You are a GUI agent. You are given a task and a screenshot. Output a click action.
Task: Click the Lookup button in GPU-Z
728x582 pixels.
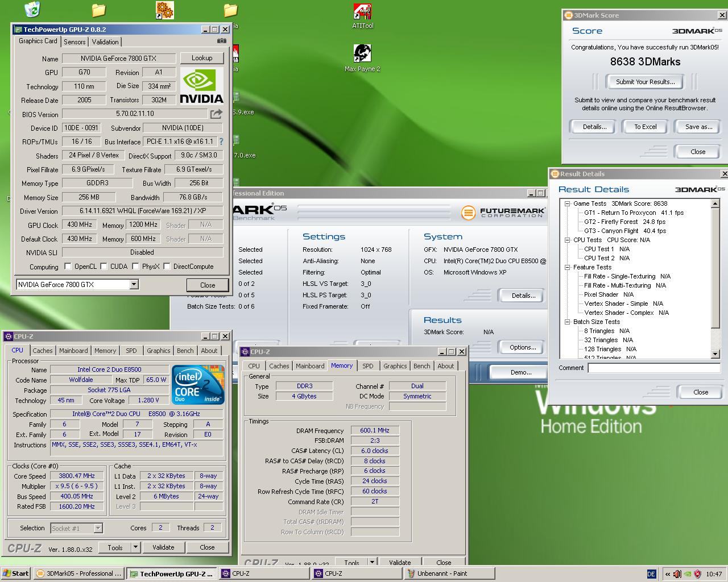(x=201, y=58)
